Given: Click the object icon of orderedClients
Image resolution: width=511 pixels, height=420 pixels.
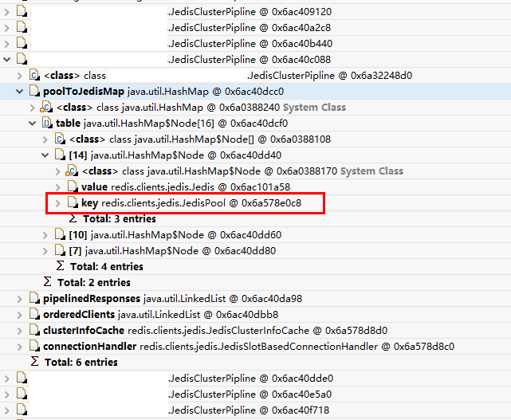Looking at the screenshot, I should pos(34,315).
